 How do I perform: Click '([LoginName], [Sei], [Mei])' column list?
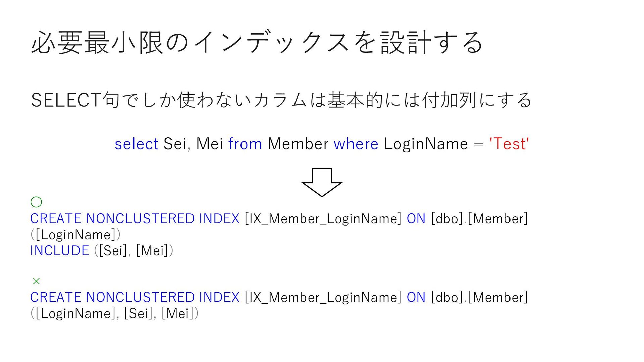pos(114,313)
